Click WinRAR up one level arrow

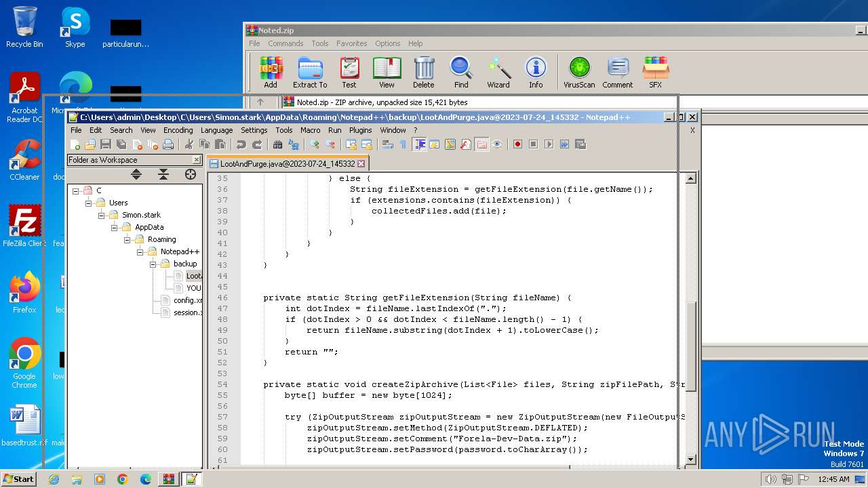(x=260, y=102)
